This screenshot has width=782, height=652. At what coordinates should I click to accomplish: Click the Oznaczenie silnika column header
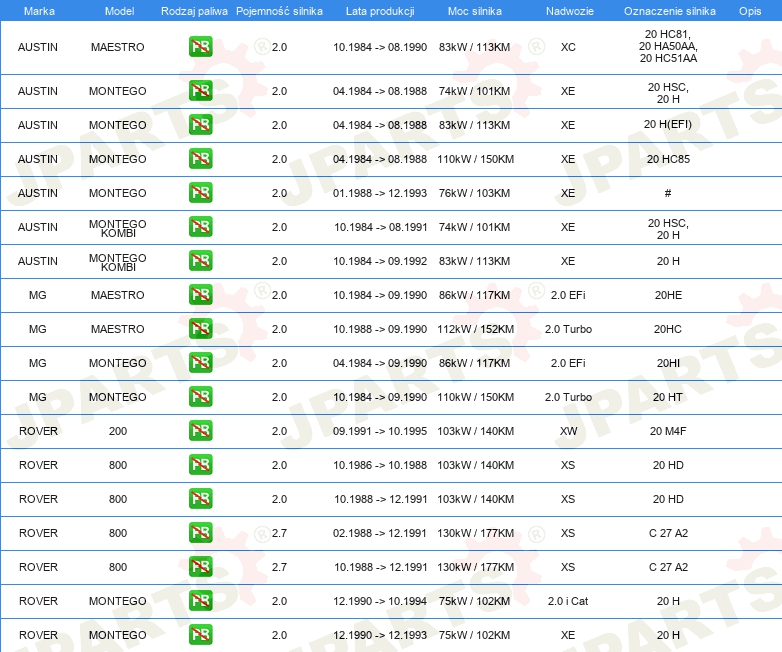[x=670, y=11]
